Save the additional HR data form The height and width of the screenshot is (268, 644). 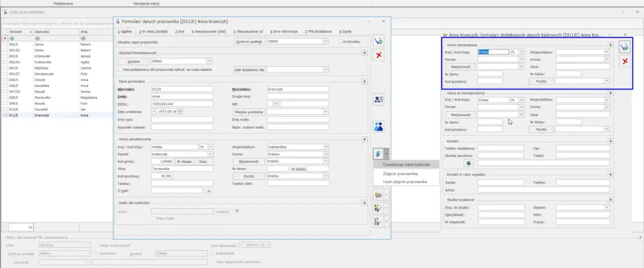[624, 47]
